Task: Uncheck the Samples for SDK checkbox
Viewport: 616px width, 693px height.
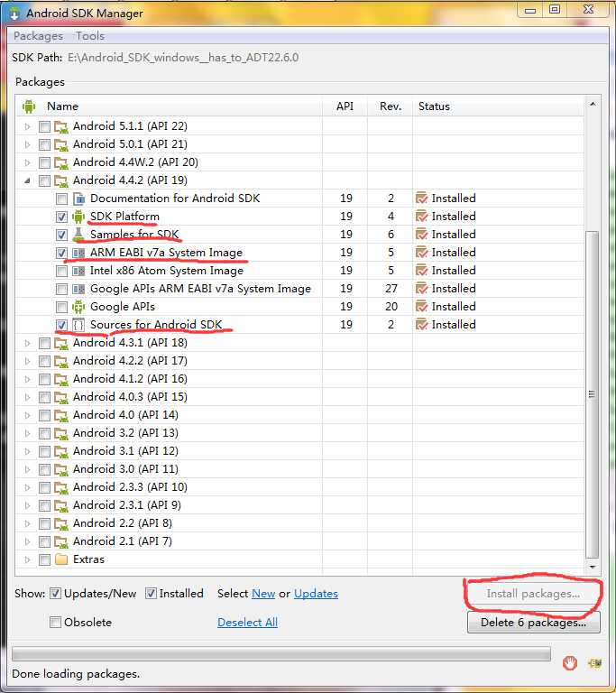Action: (61, 235)
